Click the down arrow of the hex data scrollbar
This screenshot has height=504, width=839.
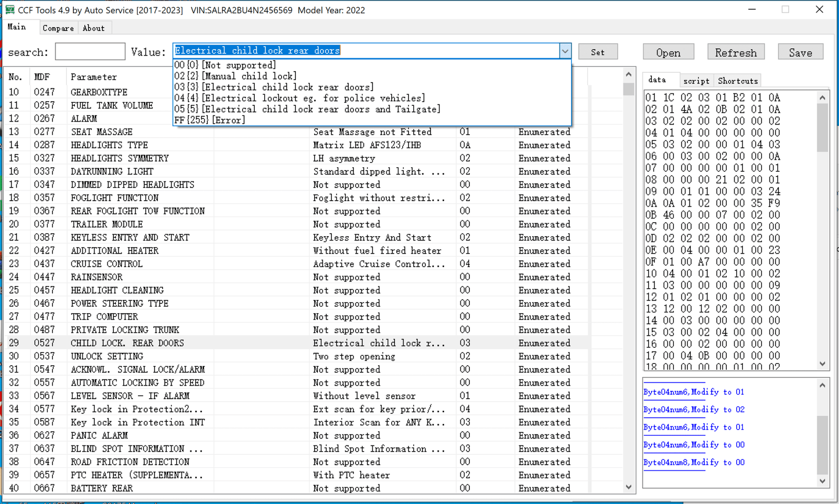tap(822, 364)
